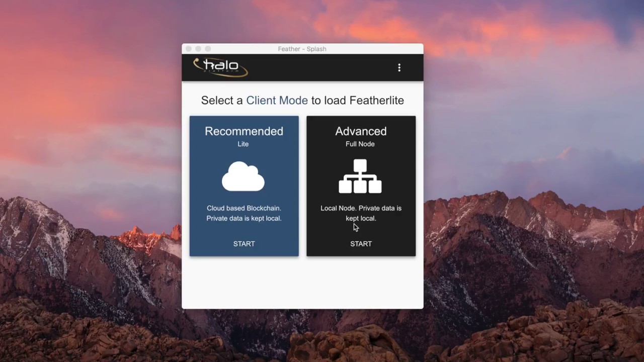This screenshot has width=644, height=362.
Task: Click the 'Lite' subtitle text
Action: 243,144
